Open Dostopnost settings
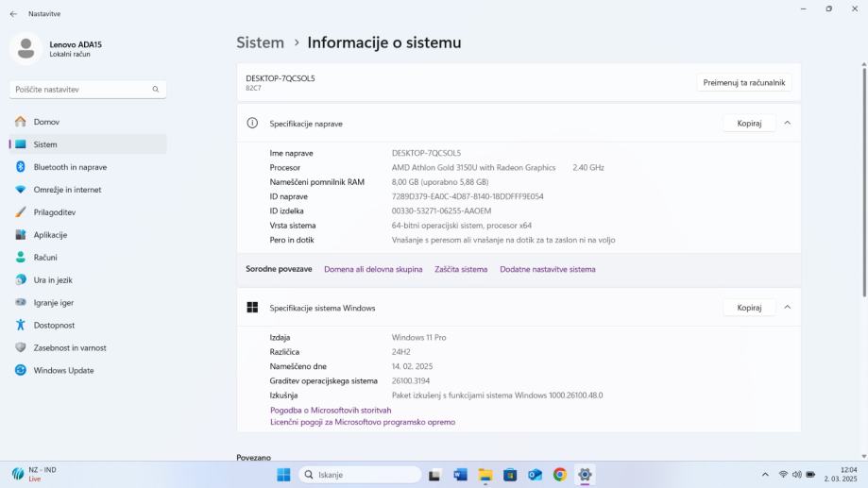This screenshot has width=868, height=488. [88, 326]
